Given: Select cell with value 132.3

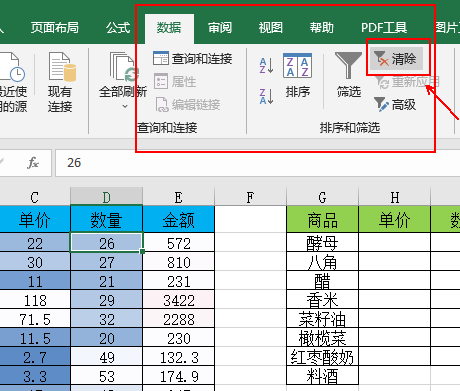Looking at the screenshot, I should [x=179, y=357].
